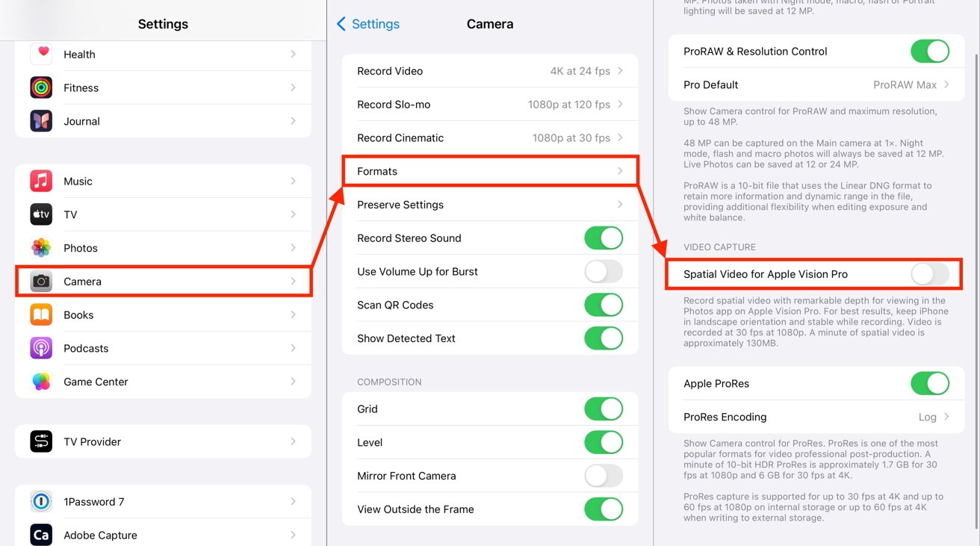The height and width of the screenshot is (546, 980).
Task: Toggle Record Stereo Sound off
Action: tap(604, 238)
